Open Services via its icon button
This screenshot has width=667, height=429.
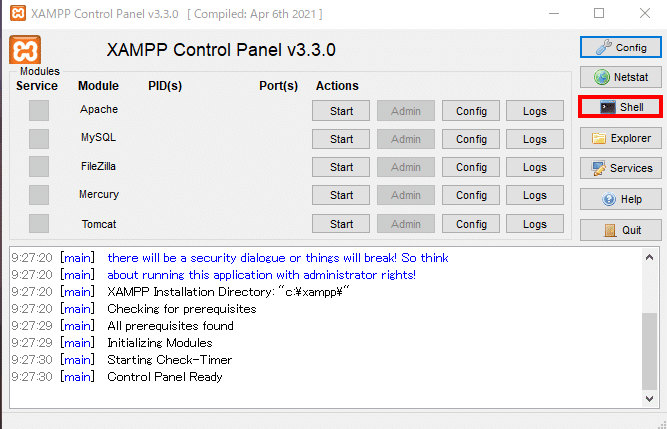click(621, 168)
